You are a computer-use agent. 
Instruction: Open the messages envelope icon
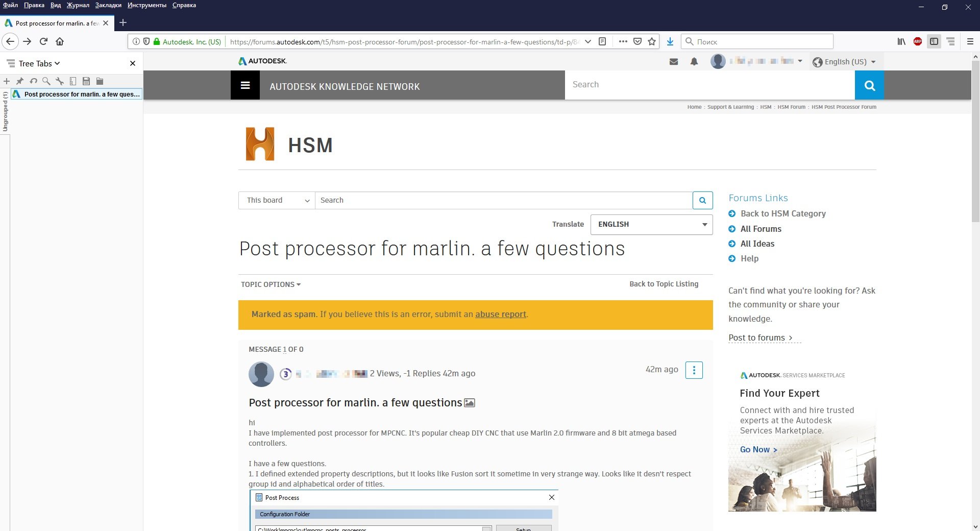pyautogui.click(x=674, y=62)
